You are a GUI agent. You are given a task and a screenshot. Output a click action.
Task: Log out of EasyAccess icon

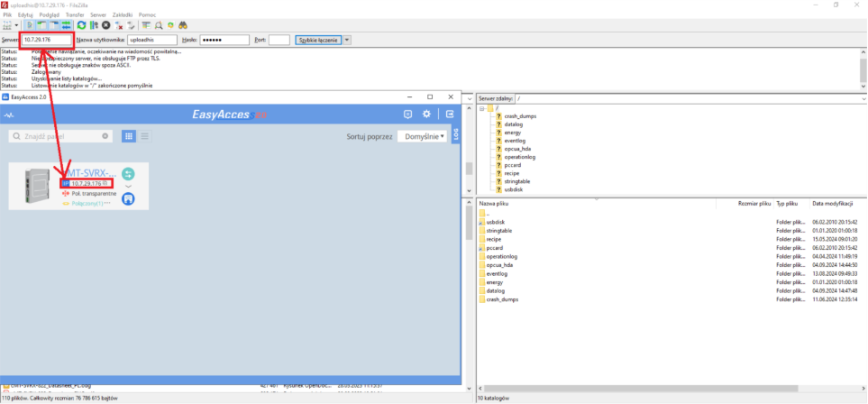tap(450, 115)
